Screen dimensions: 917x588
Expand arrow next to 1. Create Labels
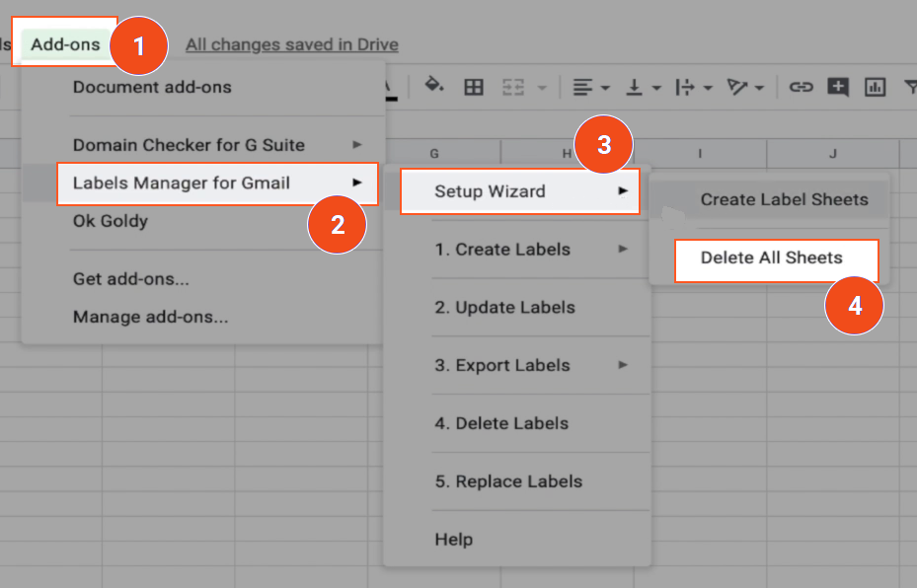tap(623, 250)
